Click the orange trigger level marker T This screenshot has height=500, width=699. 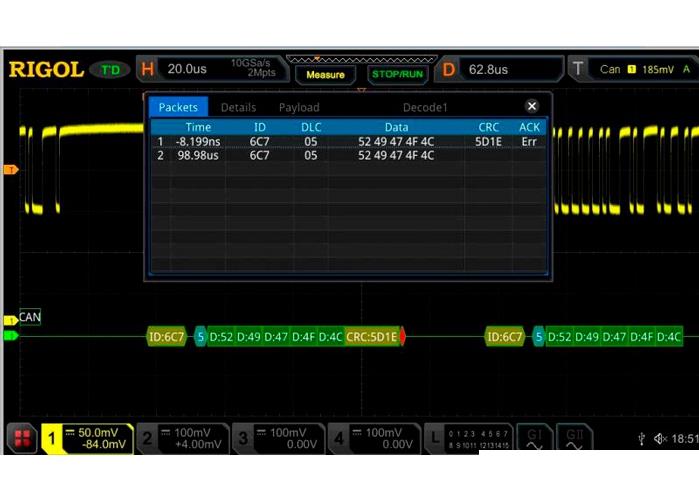(11, 170)
